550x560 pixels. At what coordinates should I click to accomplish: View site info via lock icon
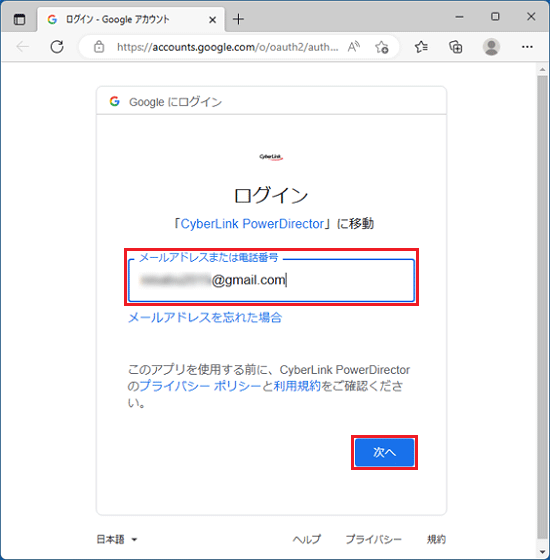(x=99, y=47)
